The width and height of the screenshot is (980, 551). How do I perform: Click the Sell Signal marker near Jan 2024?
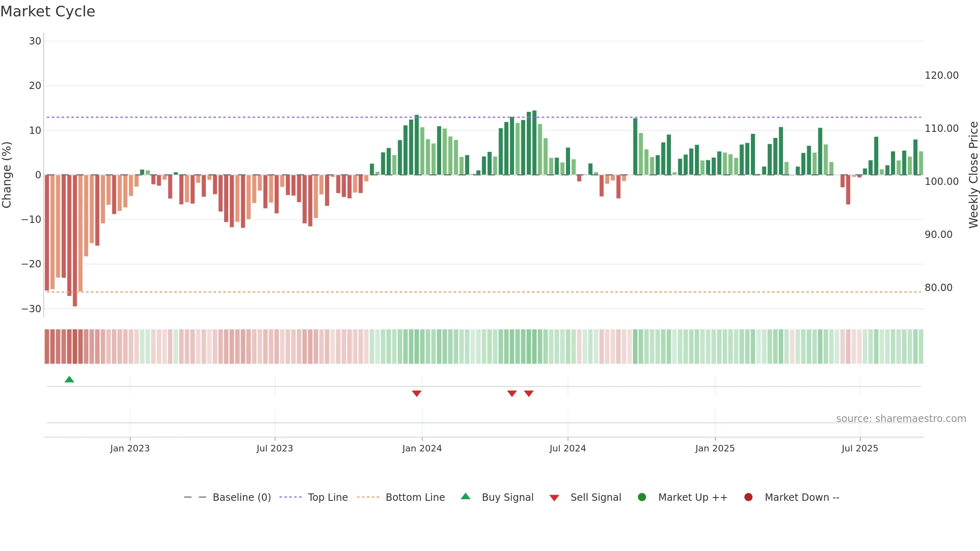pyautogui.click(x=416, y=393)
